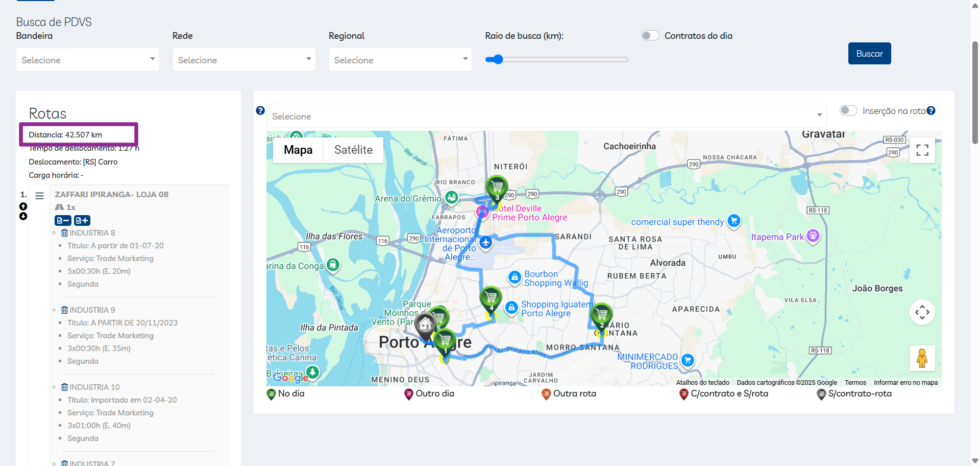Click the Raio de busca slider handle
Image resolution: width=980 pixels, height=466 pixels.
tap(498, 59)
